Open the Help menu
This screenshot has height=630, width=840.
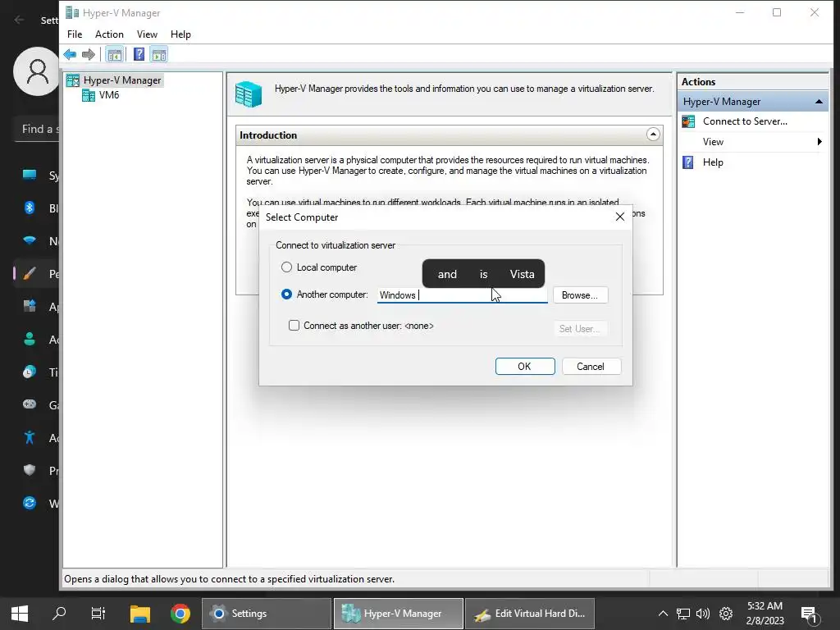coord(180,34)
